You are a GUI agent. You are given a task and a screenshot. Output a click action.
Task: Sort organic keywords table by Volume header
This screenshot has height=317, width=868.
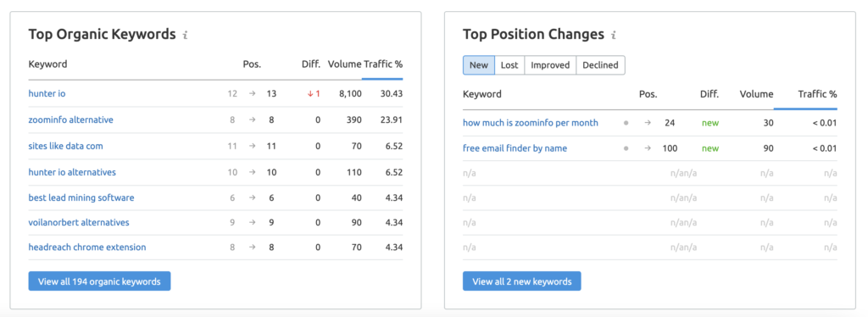pos(344,64)
